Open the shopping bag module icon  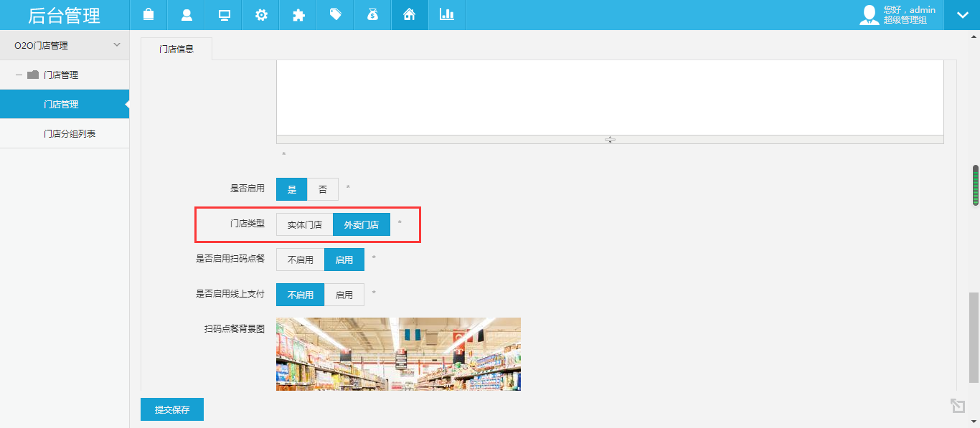pos(149,14)
